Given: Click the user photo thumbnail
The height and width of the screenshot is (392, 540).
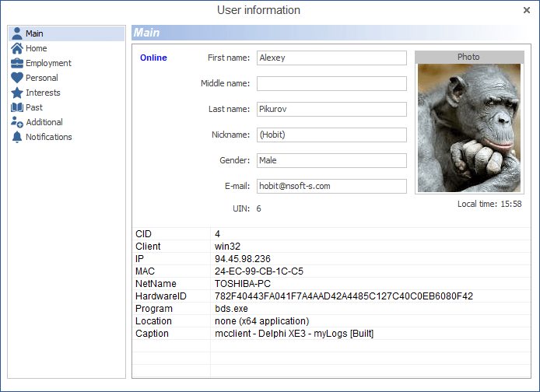Looking at the screenshot, I should point(469,128).
